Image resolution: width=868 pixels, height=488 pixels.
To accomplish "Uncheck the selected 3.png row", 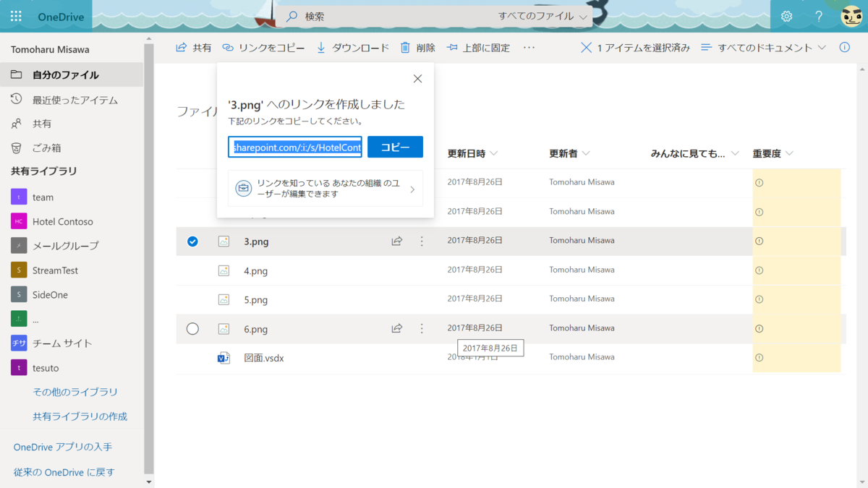I will click(192, 241).
